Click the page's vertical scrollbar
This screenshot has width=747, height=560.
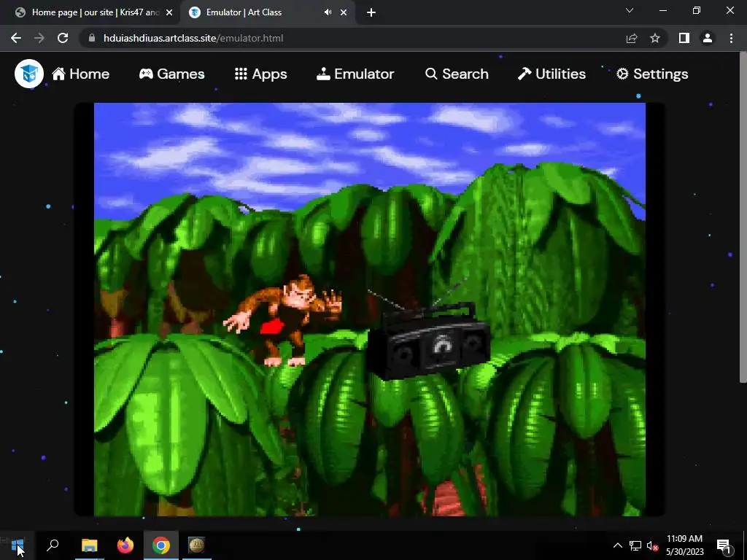click(743, 217)
